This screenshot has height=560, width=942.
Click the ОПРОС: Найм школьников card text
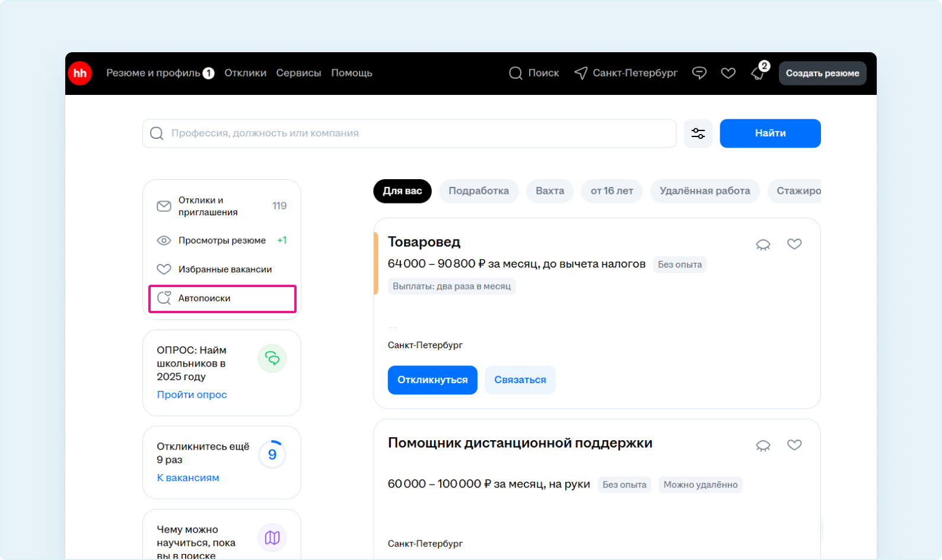pyautogui.click(x=192, y=363)
